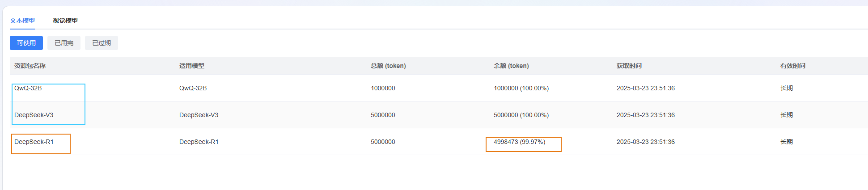
Task: Click the 5000000 total for DeepSeek-R1
Action: pos(383,142)
